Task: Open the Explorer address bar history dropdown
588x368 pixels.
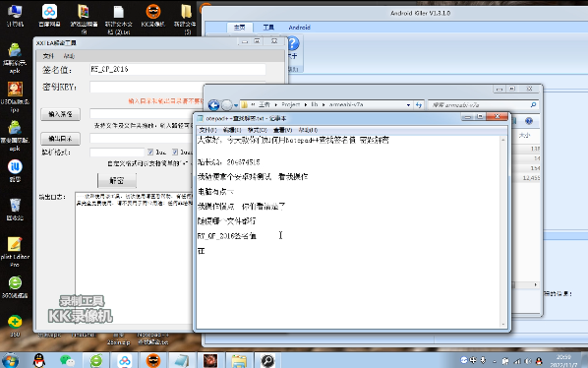Action: click(x=408, y=105)
